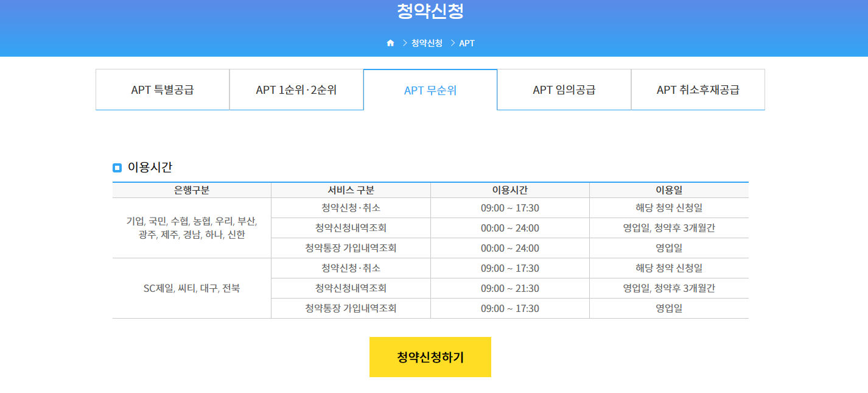The height and width of the screenshot is (393, 868).
Task: Click the home icon in the breadcrumb
Action: [390, 43]
